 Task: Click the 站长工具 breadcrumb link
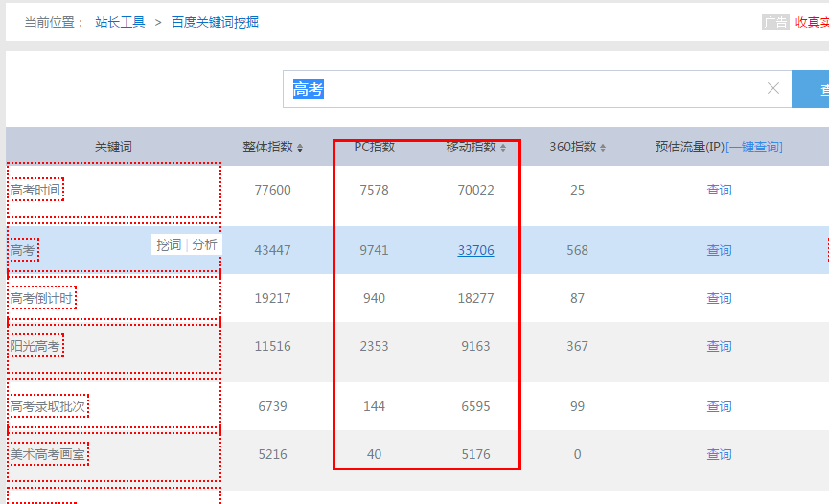pos(121,22)
